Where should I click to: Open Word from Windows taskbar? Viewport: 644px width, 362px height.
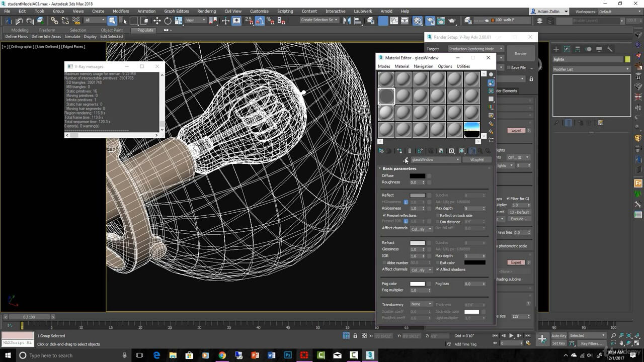272,355
